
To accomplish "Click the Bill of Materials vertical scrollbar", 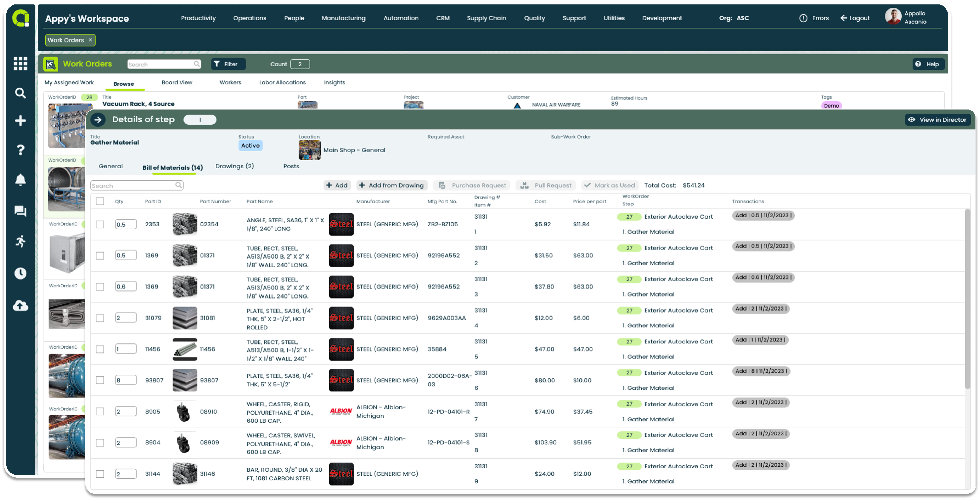I will point(968,299).
